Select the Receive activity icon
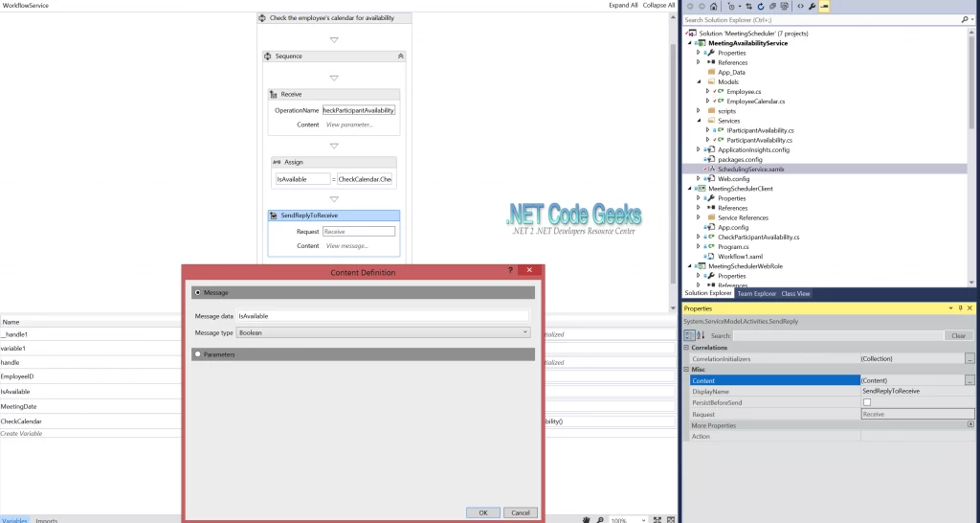This screenshot has width=980, height=523. pyautogui.click(x=273, y=95)
